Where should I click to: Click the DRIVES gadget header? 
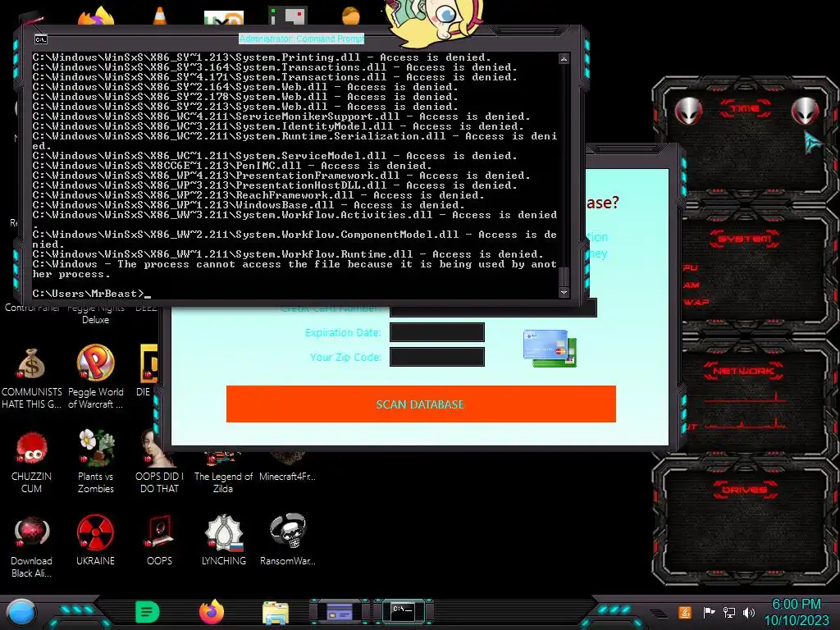coord(745,490)
